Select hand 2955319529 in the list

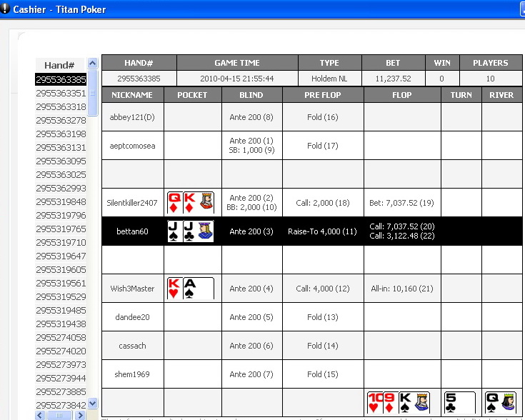pos(61,296)
